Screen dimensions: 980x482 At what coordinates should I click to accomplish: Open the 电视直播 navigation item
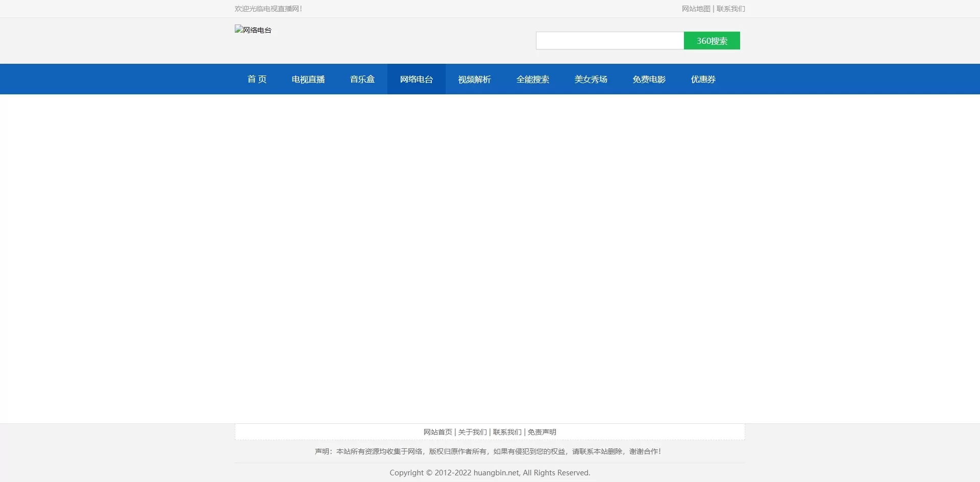tap(308, 79)
